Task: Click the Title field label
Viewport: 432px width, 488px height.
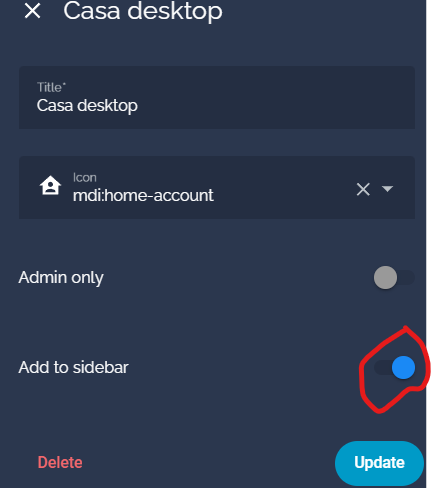Action: tap(51, 87)
